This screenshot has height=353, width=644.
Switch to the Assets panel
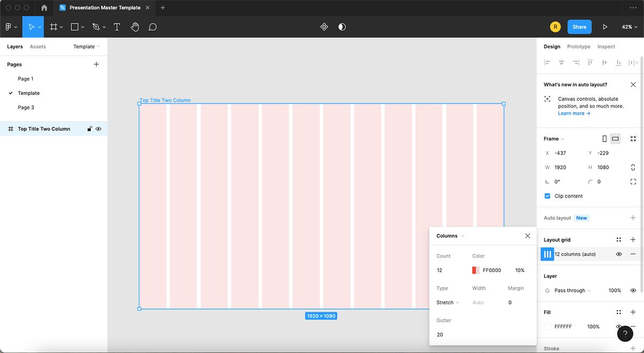(x=38, y=47)
